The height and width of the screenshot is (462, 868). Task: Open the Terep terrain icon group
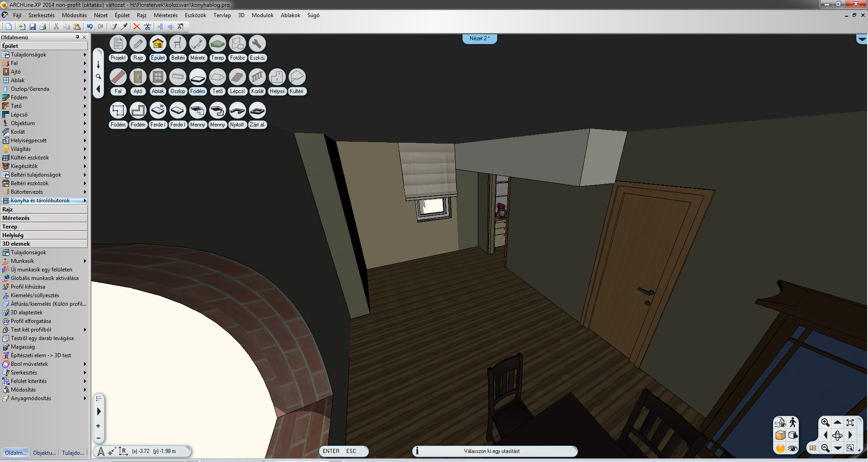tap(217, 44)
